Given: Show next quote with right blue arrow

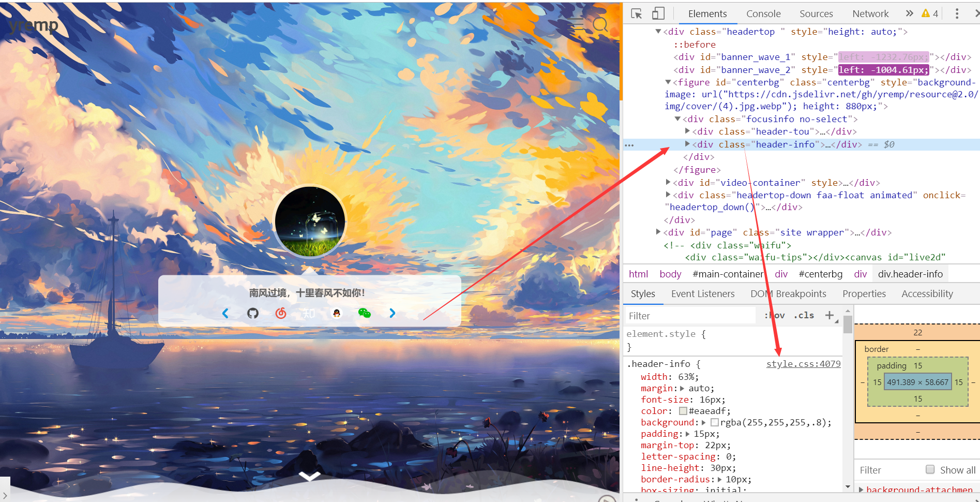Looking at the screenshot, I should (392, 313).
